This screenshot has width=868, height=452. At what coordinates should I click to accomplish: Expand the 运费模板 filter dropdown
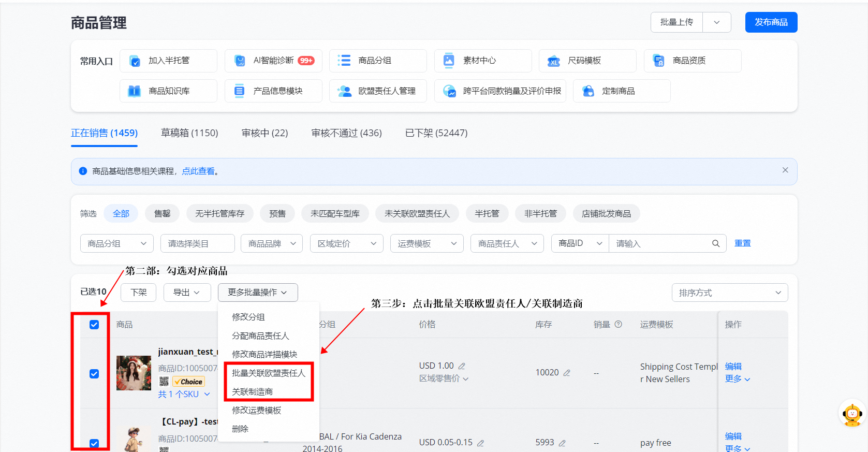426,243
